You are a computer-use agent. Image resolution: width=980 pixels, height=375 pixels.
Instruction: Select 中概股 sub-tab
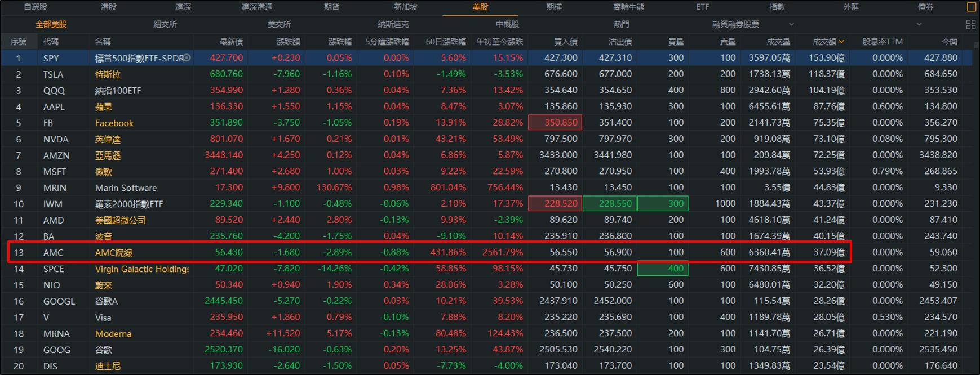(508, 24)
